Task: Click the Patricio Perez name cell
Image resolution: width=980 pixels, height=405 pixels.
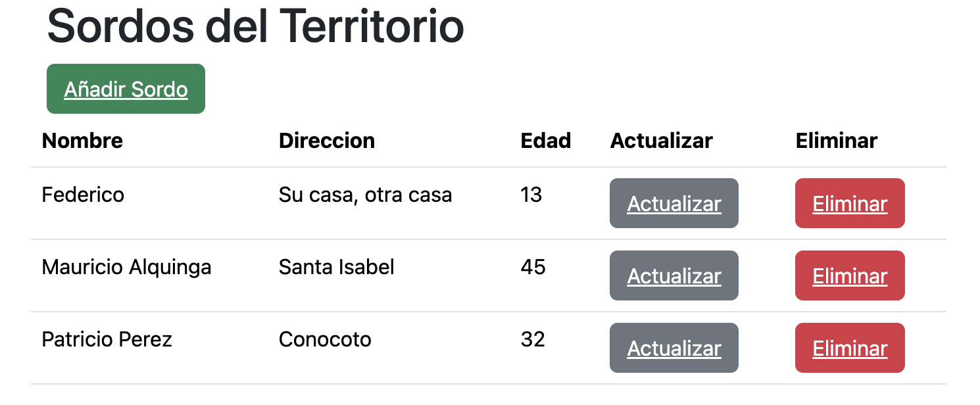Action: pos(107,339)
